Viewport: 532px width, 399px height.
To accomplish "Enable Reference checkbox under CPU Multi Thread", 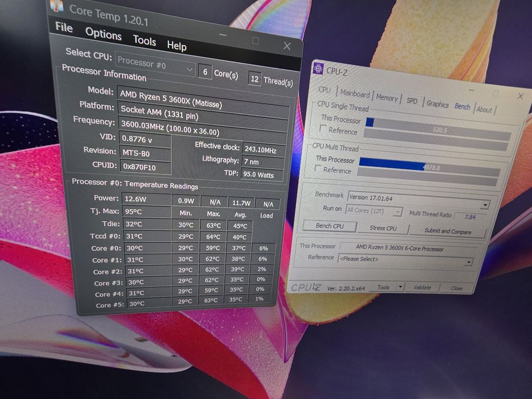I will pyautogui.click(x=318, y=168).
